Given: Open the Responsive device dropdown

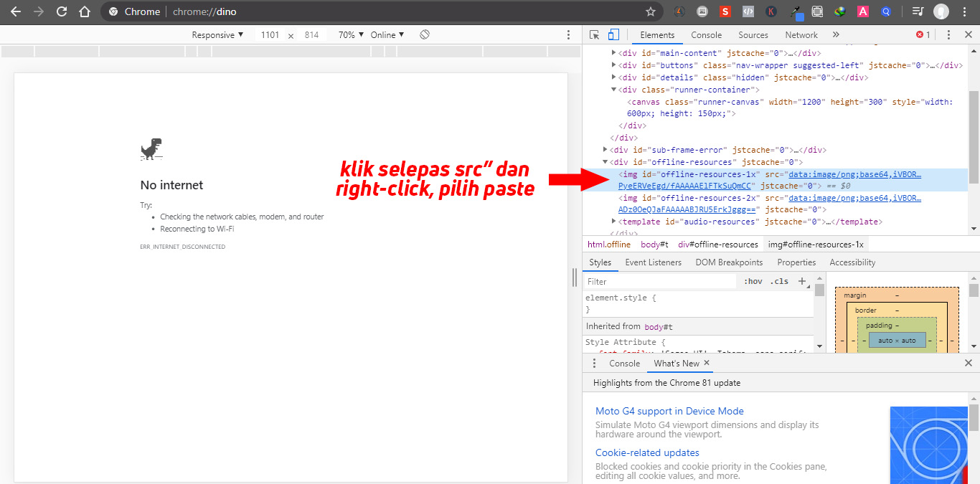Looking at the screenshot, I should [217, 34].
